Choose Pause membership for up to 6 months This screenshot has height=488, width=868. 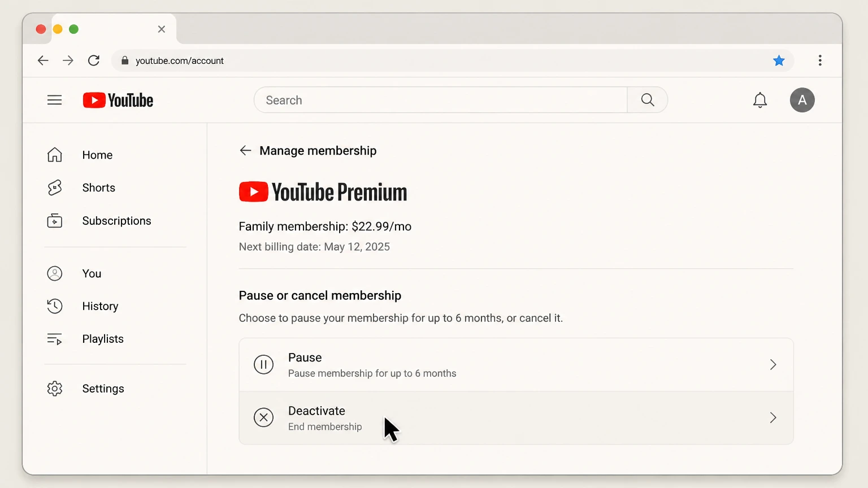516,365
